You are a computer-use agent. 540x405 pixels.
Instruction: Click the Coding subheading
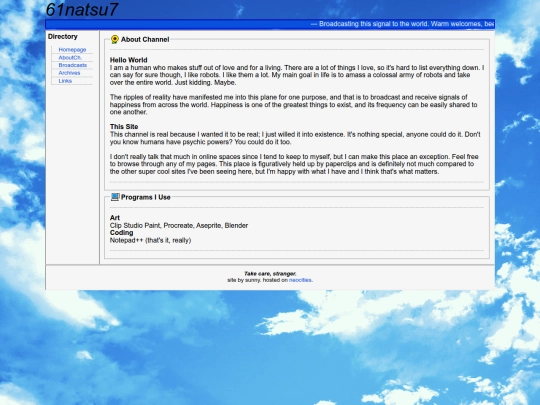pos(122,232)
